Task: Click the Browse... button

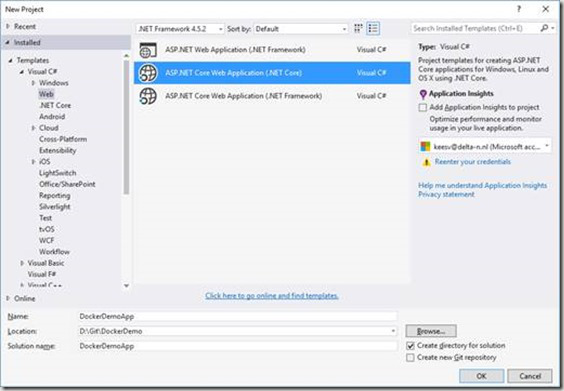Action: click(431, 331)
